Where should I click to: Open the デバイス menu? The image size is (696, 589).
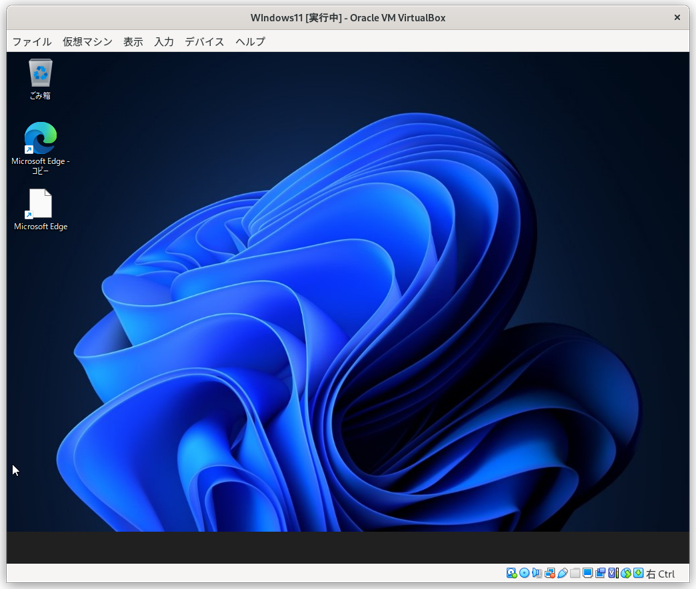(204, 42)
